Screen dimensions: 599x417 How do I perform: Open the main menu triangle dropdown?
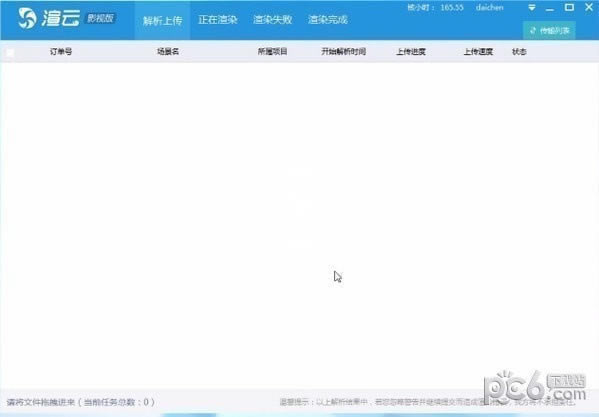click(532, 7)
